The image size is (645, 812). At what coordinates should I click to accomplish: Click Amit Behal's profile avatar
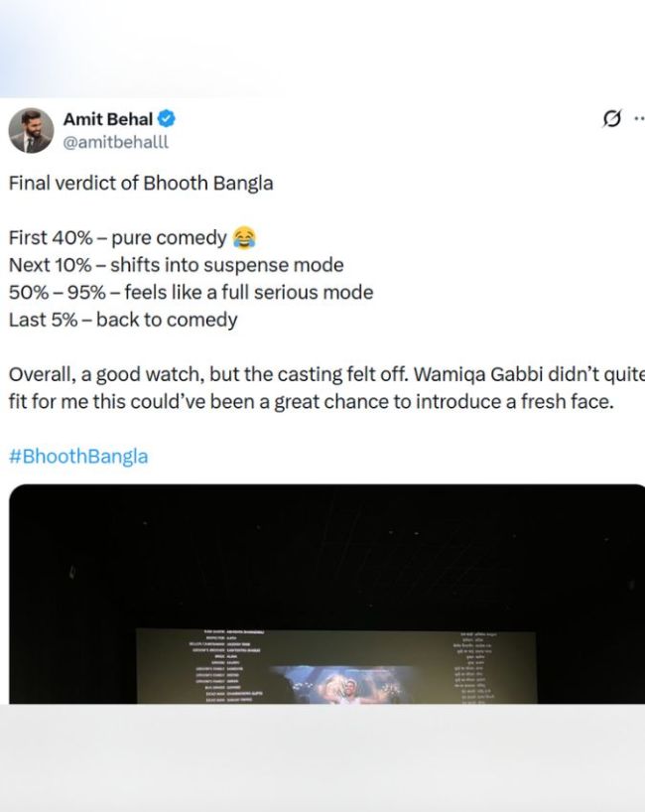tap(31, 130)
